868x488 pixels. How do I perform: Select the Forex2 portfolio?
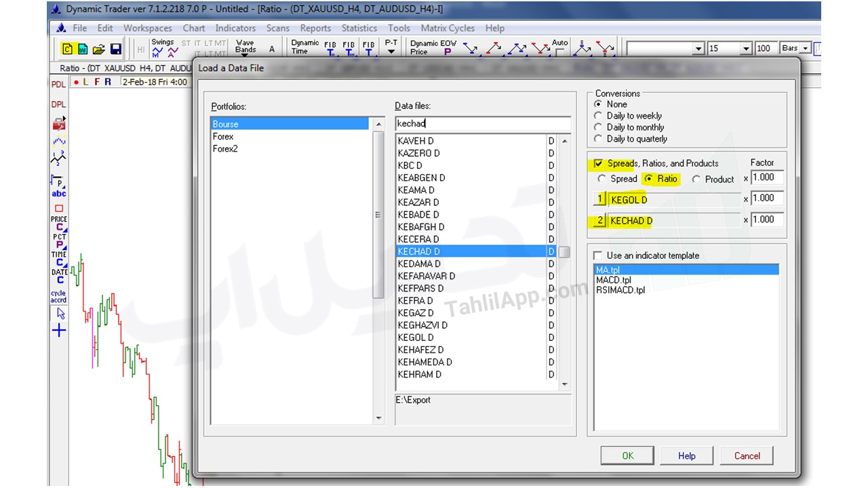tap(226, 148)
